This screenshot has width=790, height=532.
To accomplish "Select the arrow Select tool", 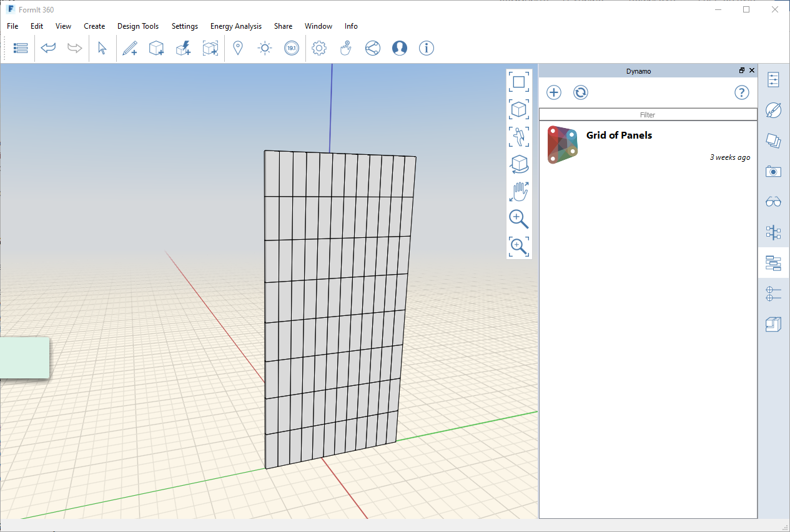I will [x=102, y=48].
